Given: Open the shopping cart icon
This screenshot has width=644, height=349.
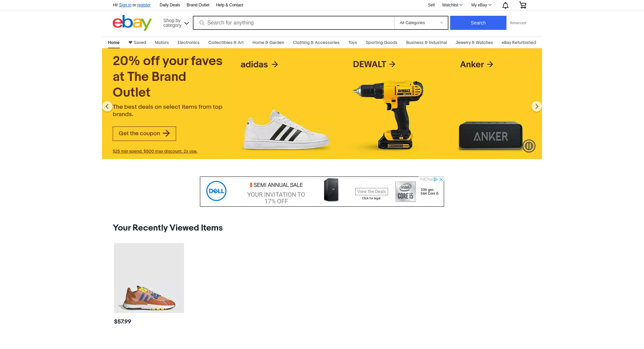Looking at the screenshot, I should click(523, 5).
